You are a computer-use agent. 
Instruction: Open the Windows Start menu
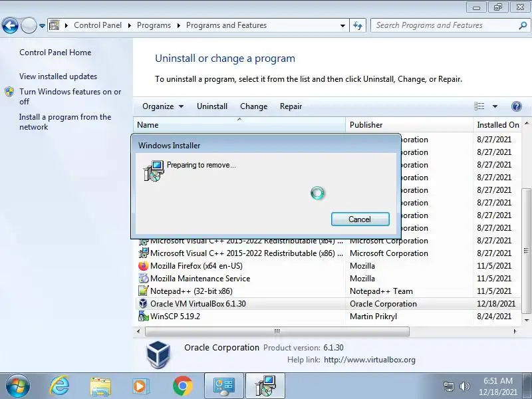click(17, 386)
